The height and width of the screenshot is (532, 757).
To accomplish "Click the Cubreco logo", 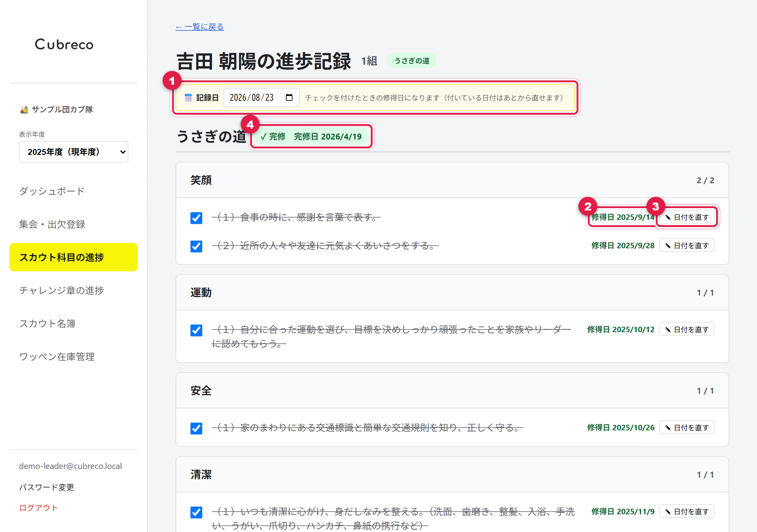I will pos(64,44).
